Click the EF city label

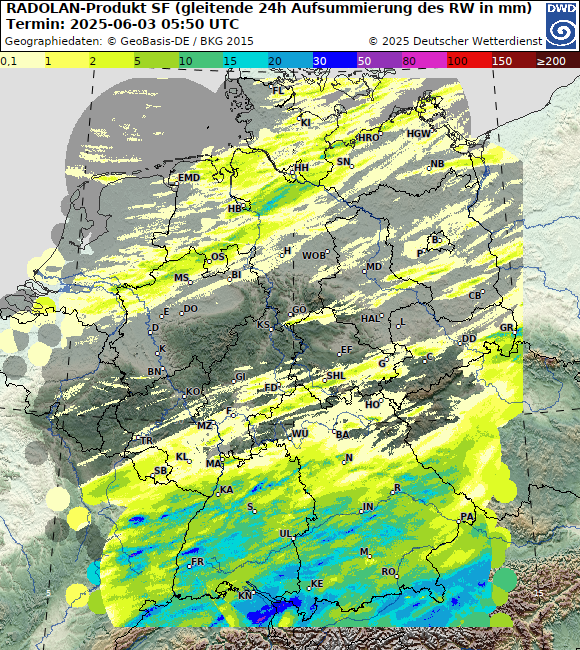[x=347, y=349]
